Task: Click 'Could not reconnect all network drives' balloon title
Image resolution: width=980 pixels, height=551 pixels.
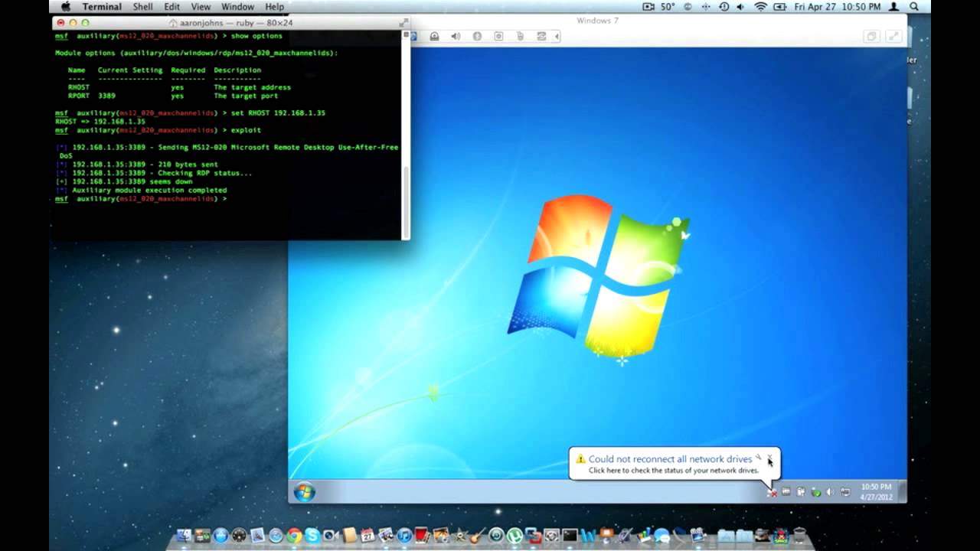Action: 670,459
